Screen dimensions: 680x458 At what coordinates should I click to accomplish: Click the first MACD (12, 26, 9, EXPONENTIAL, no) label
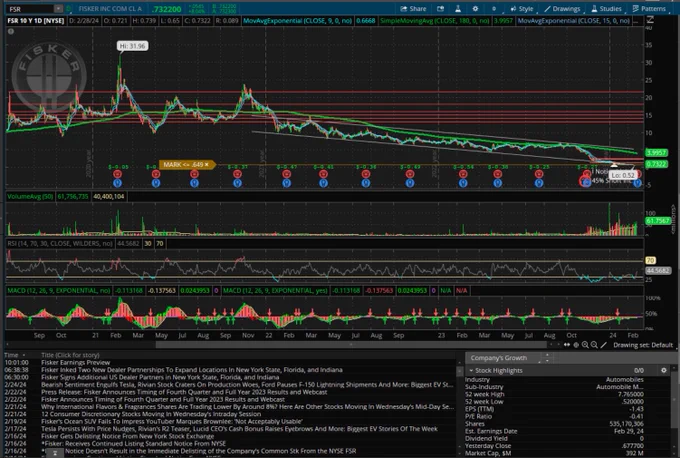point(59,291)
